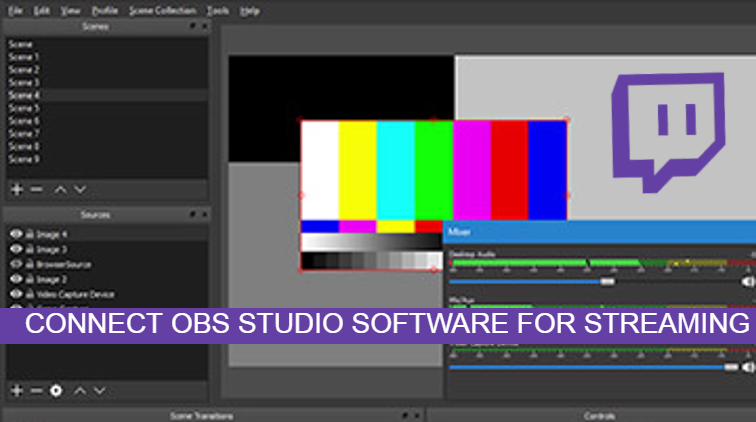This screenshot has width=756, height=422.
Task: Select Scene 6 in the list
Action: (x=107, y=121)
